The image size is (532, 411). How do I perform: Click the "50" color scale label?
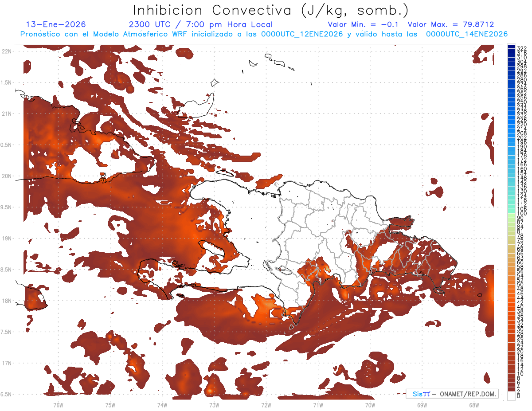(520, 285)
